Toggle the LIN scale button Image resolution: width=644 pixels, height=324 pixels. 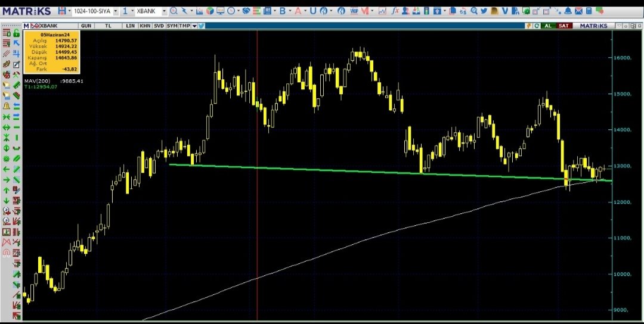[130, 26]
